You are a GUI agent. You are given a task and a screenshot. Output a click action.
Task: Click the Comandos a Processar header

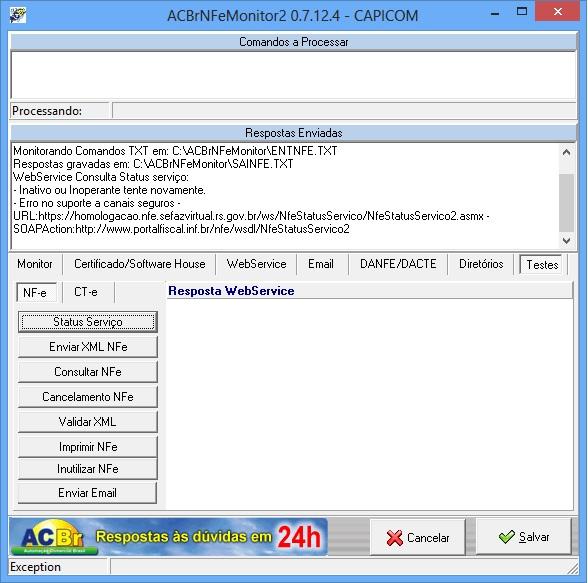click(x=294, y=42)
